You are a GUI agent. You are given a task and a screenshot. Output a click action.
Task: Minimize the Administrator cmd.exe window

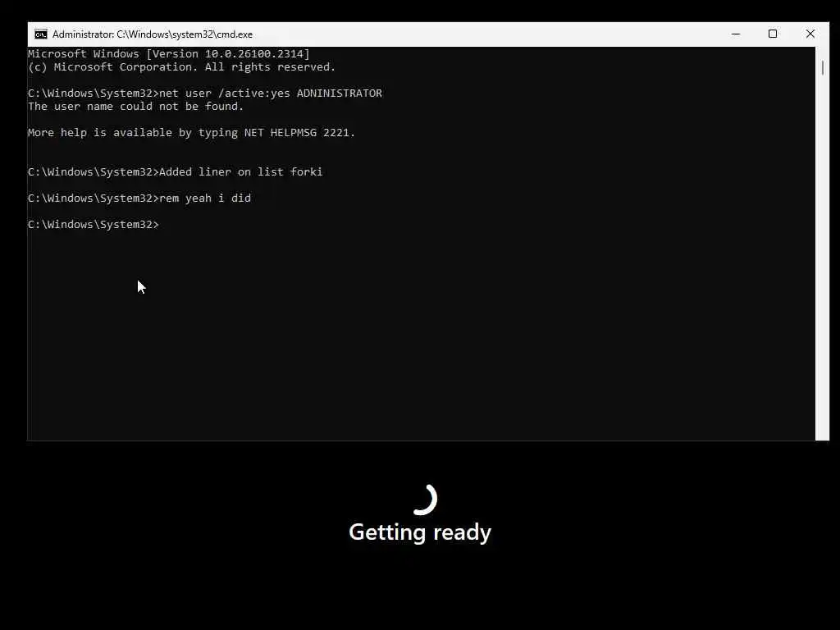(736, 34)
